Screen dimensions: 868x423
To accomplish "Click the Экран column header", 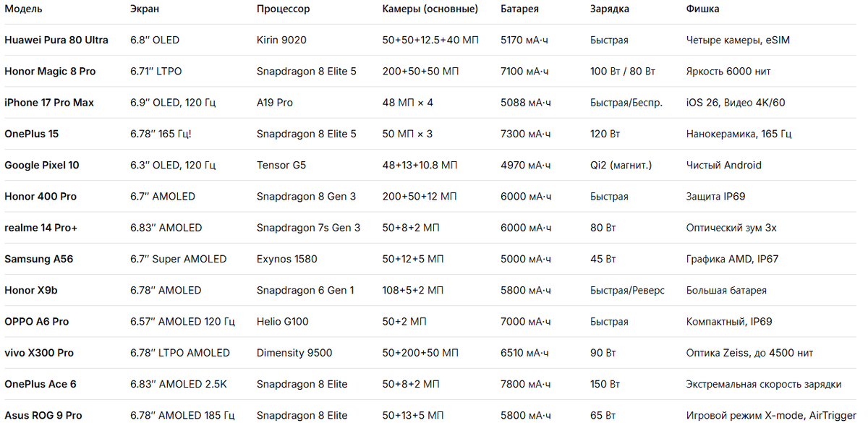I will [145, 9].
